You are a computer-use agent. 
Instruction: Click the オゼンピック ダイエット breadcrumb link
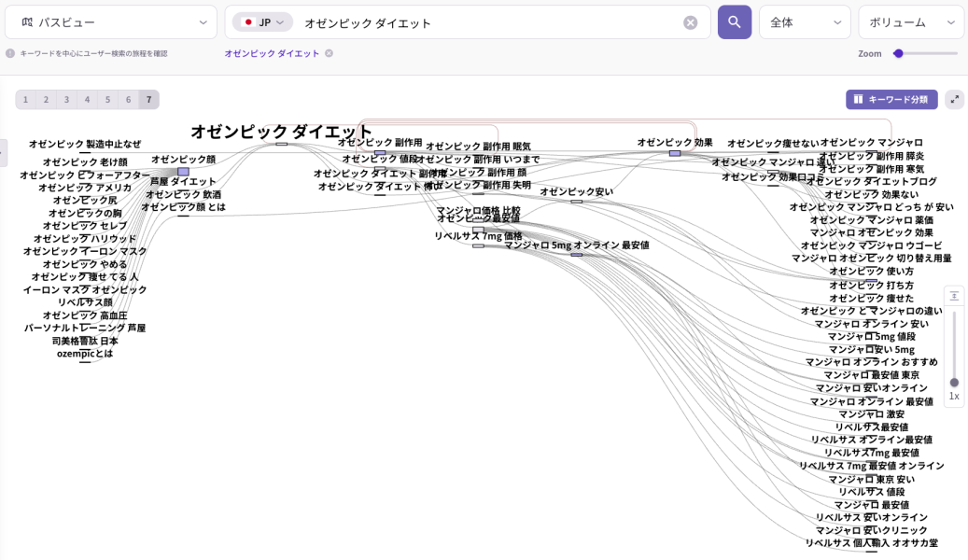[x=271, y=54]
